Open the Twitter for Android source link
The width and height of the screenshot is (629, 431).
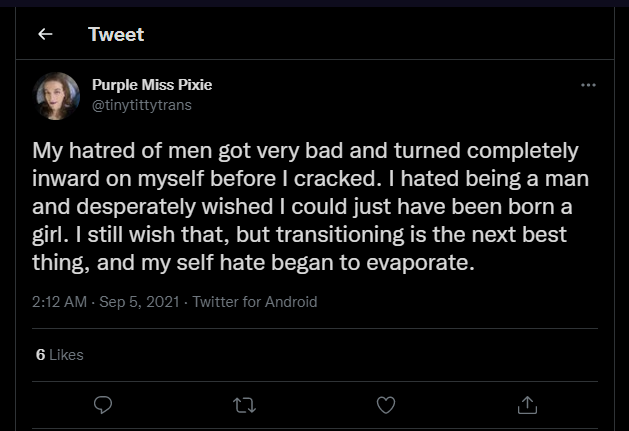point(254,301)
